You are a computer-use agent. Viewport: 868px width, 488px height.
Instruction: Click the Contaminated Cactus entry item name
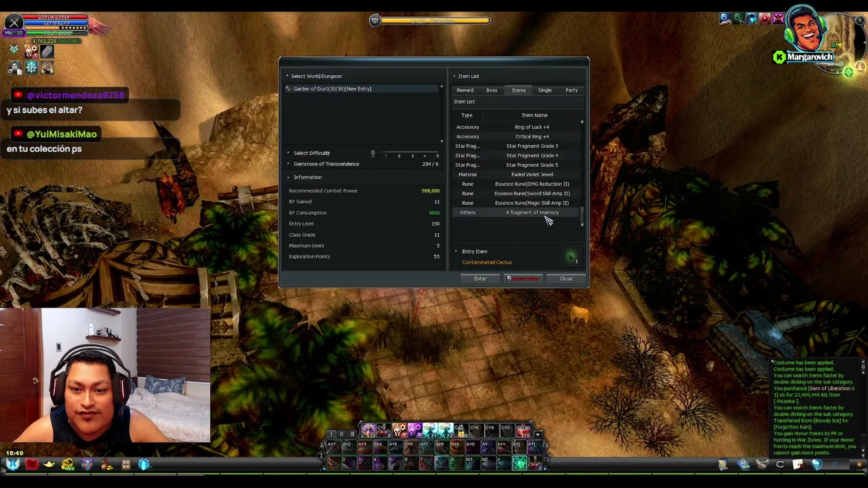click(x=487, y=262)
